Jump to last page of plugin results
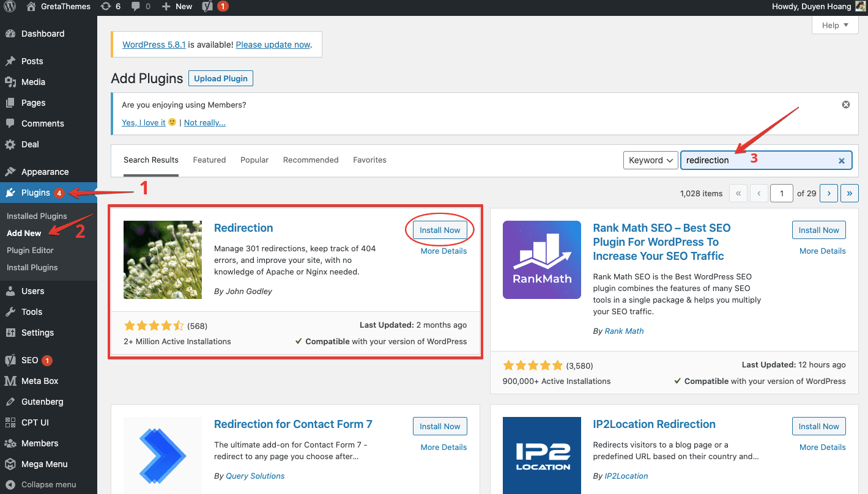The image size is (868, 494). tap(849, 193)
